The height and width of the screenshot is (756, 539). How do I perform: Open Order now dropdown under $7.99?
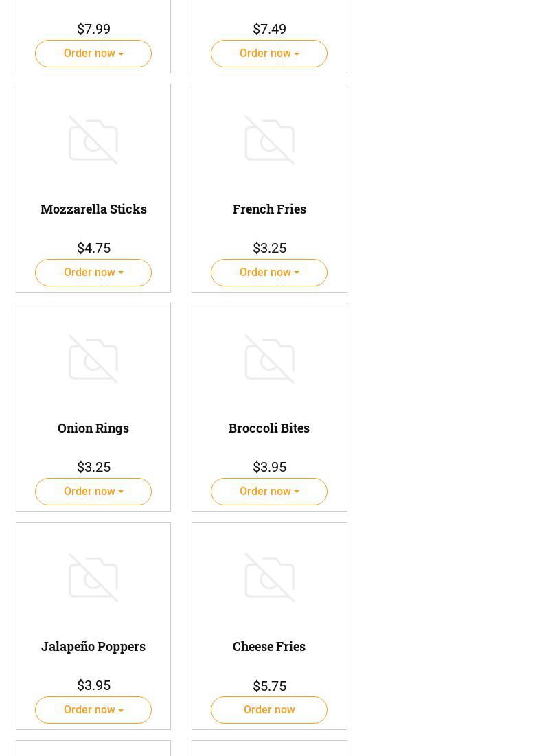[93, 54]
